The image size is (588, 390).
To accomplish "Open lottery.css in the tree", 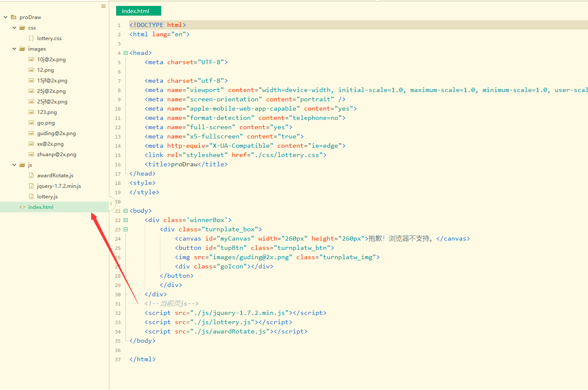I will pyautogui.click(x=49, y=38).
